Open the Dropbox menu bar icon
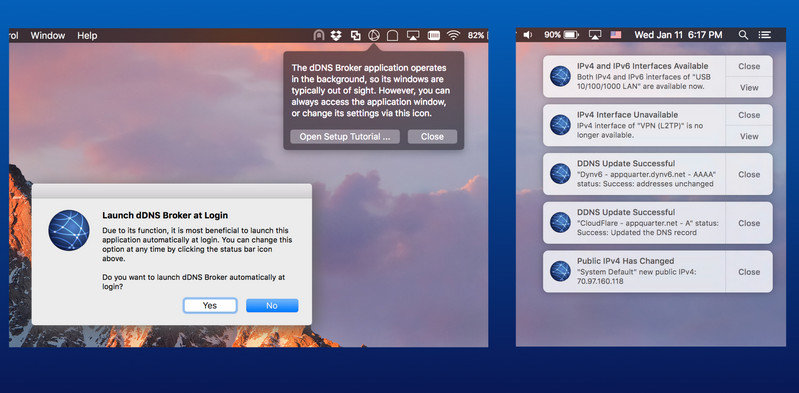The width and height of the screenshot is (799, 393). click(336, 35)
